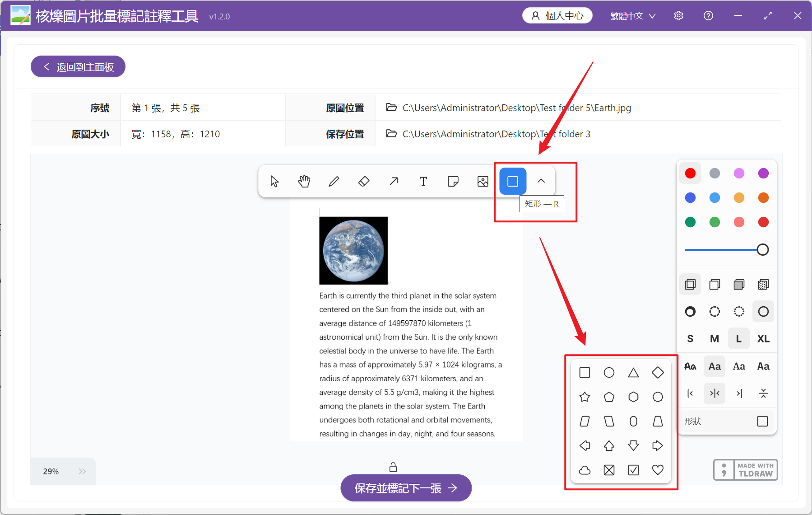Set size to XL

pyautogui.click(x=763, y=338)
